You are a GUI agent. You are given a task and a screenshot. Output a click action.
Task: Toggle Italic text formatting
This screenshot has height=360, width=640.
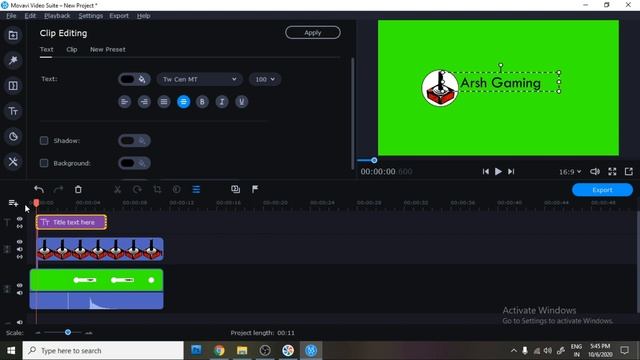point(222,102)
